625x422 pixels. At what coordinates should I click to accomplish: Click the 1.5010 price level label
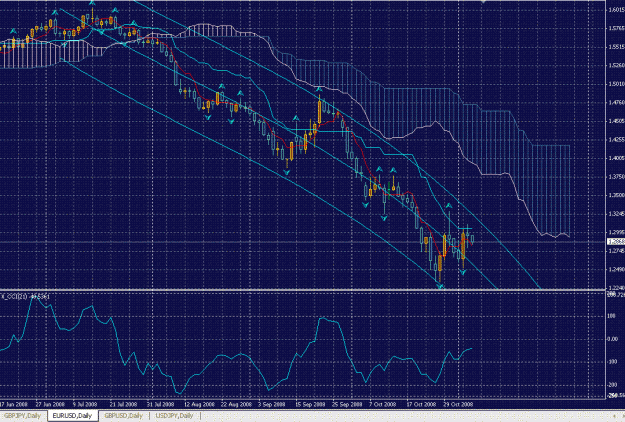(x=616, y=84)
